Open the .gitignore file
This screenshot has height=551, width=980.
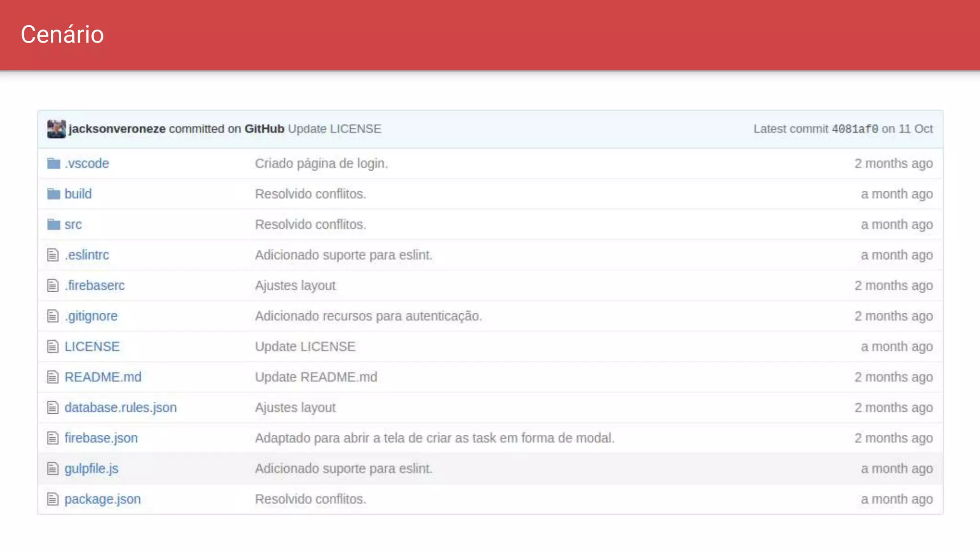click(91, 316)
